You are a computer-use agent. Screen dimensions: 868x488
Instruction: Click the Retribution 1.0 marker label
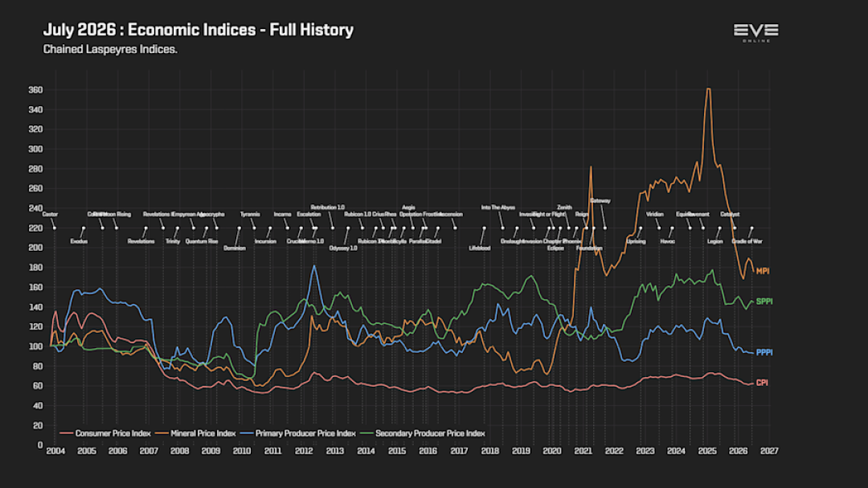coord(328,207)
